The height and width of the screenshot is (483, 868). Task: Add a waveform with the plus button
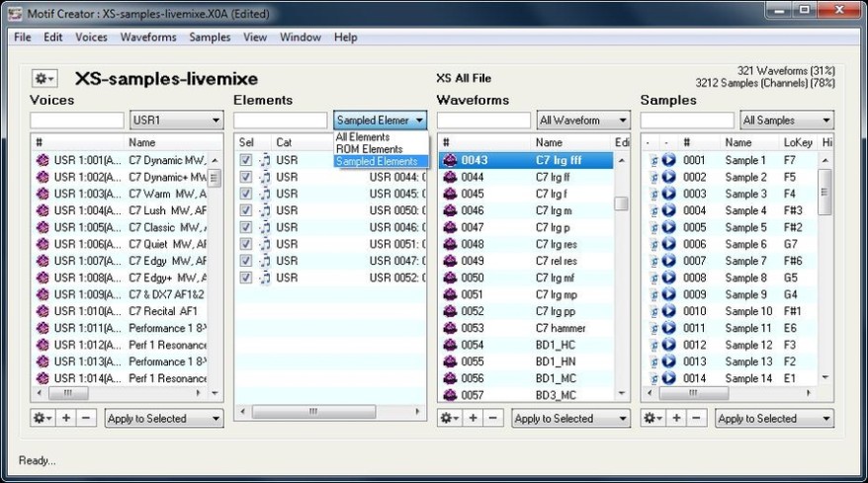click(473, 418)
